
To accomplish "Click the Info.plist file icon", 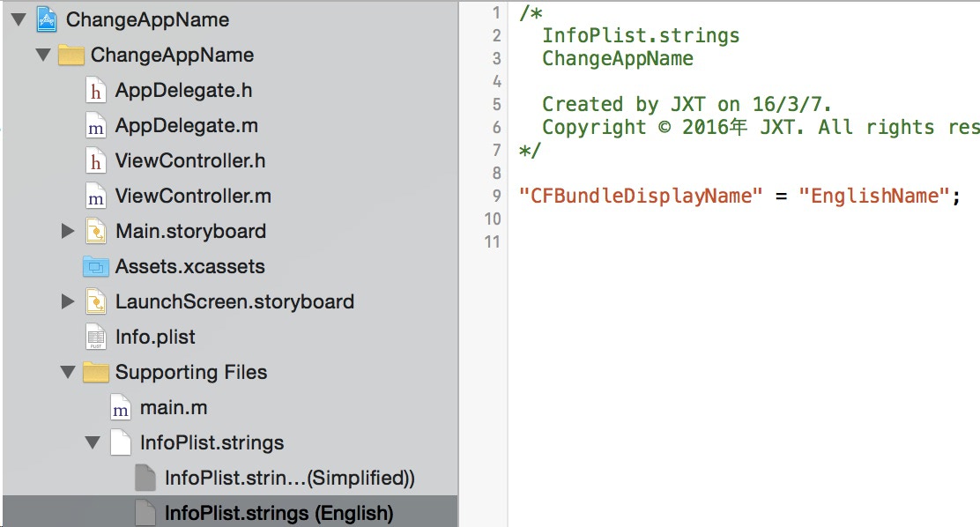I will (96, 337).
